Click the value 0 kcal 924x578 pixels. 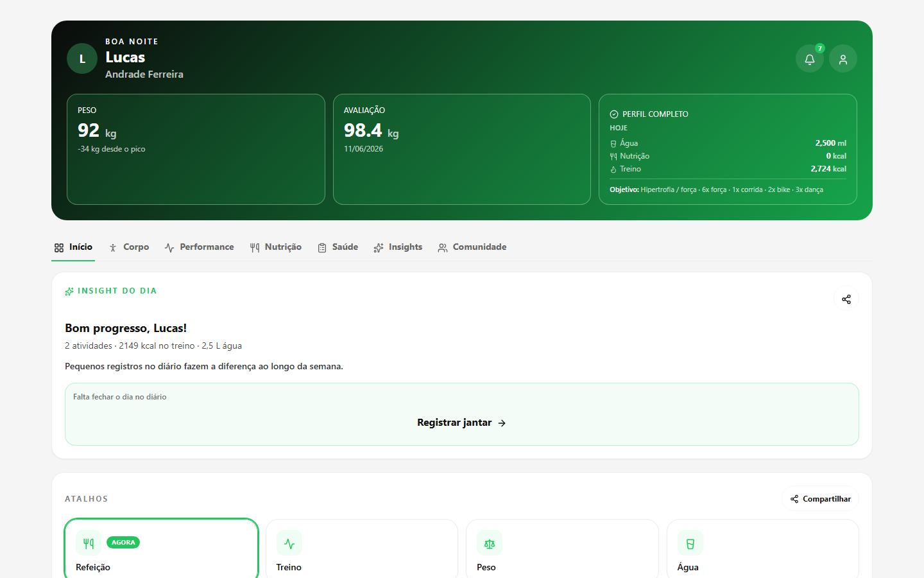coord(836,156)
